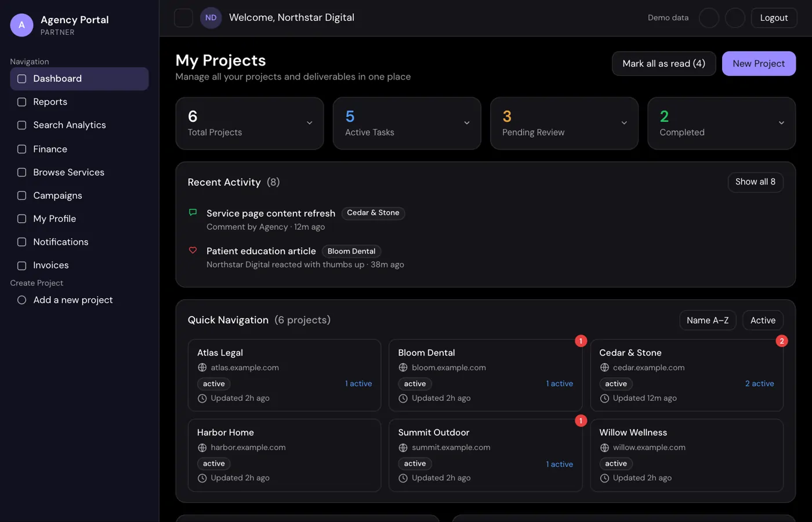Click the red badge showing 2 on Cedar & Stone
Viewport: 812px width, 522px height.
pyautogui.click(x=782, y=341)
